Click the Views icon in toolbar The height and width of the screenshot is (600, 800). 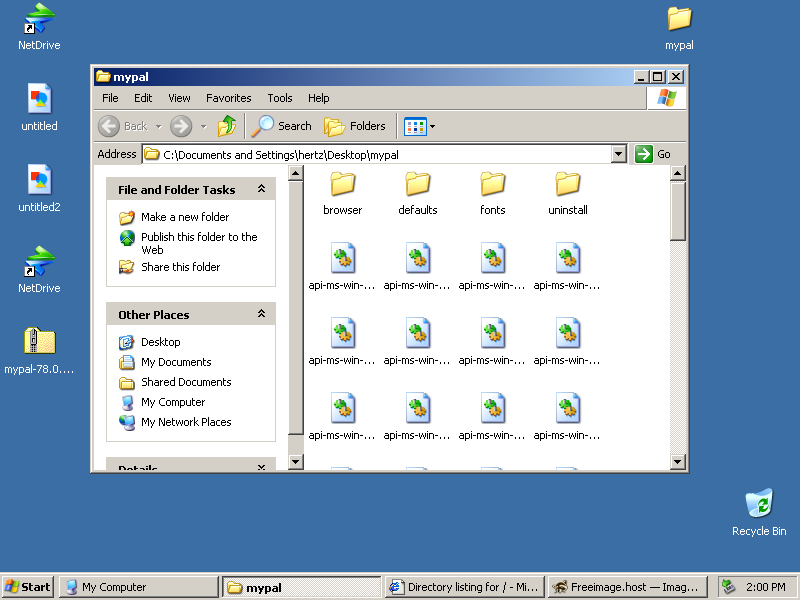[415, 126]
